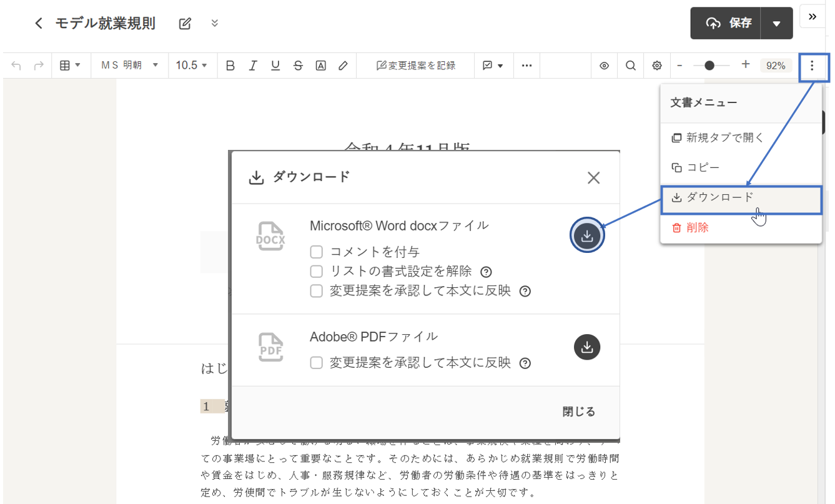This screenshot has height=504, width=835.
Task: Click the 閉じる button in dialog
Action: tap(578, 412)
